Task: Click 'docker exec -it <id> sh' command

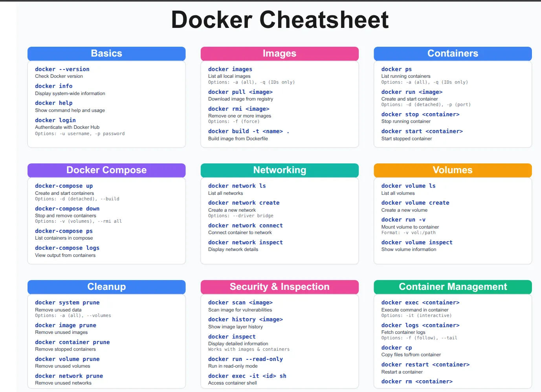Action: pos(247,376)
